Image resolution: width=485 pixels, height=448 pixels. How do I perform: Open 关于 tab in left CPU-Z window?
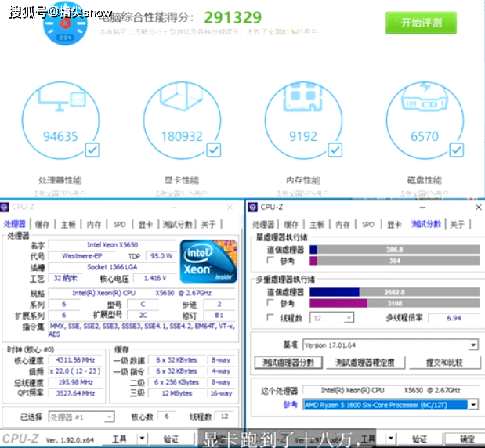tap(208, 225)
